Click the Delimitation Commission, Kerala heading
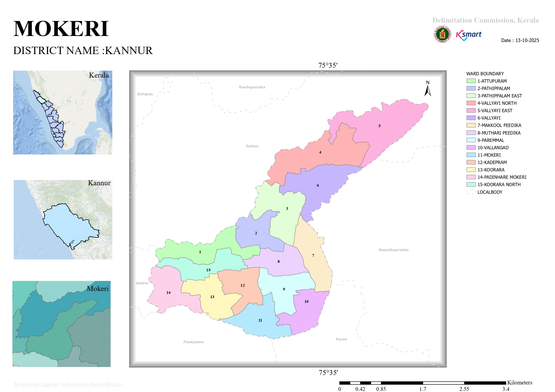The image size is (555, 392). pos(485,20)
